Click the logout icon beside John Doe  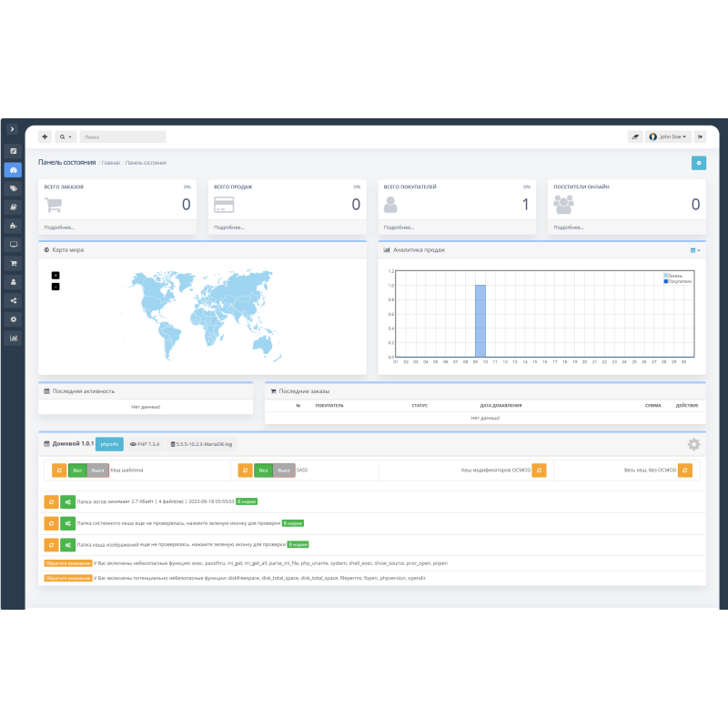(x=700, y=136)
